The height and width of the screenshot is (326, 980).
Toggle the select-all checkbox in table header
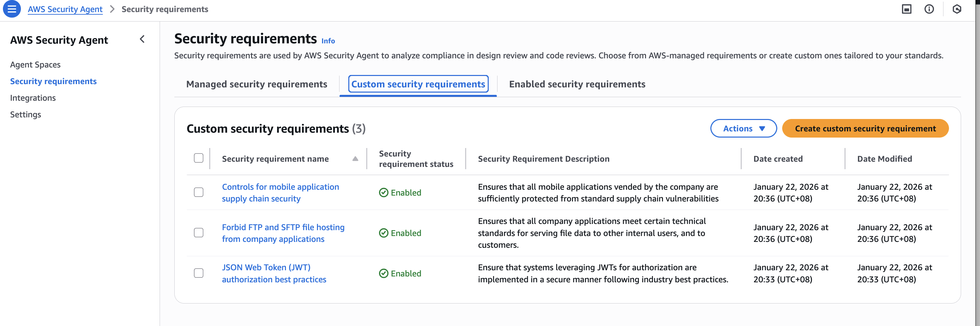coord(198,158)
